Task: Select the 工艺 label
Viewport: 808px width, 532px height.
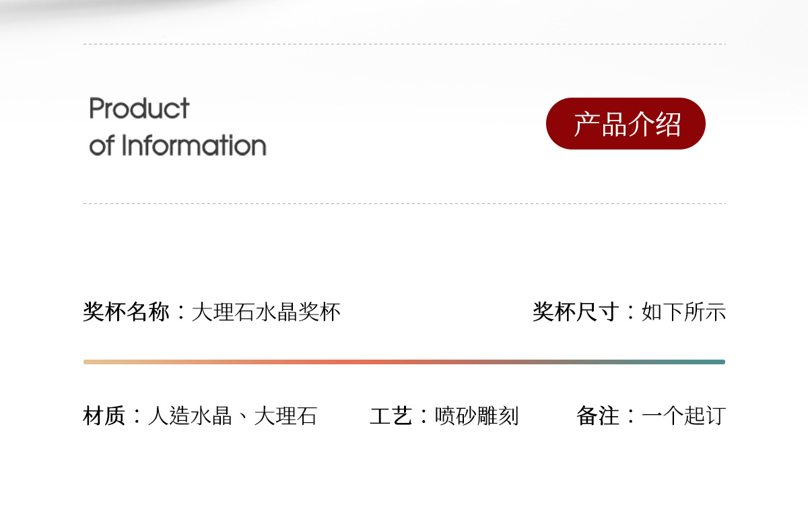Action: tap(391, 415)
